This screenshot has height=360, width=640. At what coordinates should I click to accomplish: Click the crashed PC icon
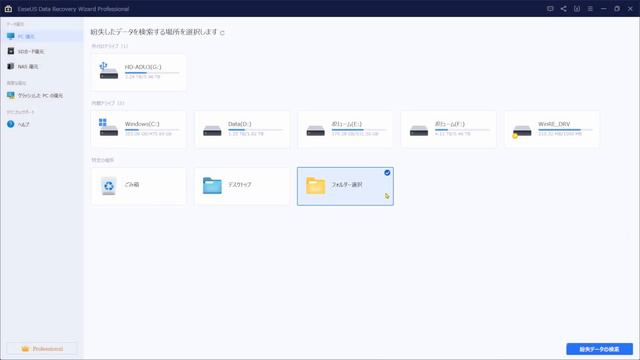click(11, 96)
